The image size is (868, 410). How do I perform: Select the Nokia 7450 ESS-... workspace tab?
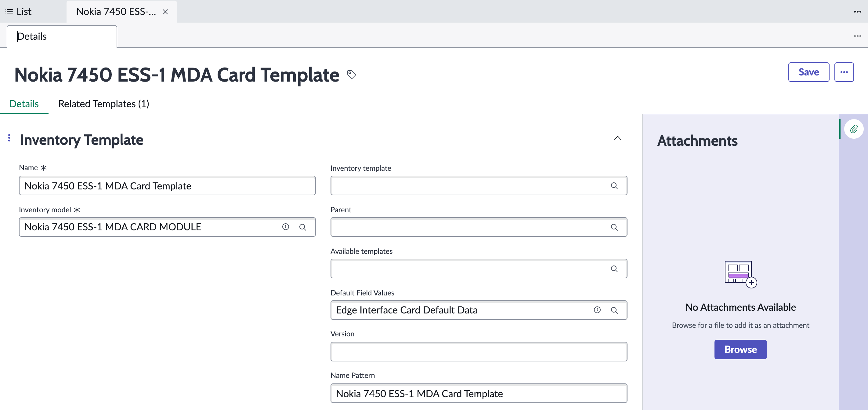click(x=121, y=12)
